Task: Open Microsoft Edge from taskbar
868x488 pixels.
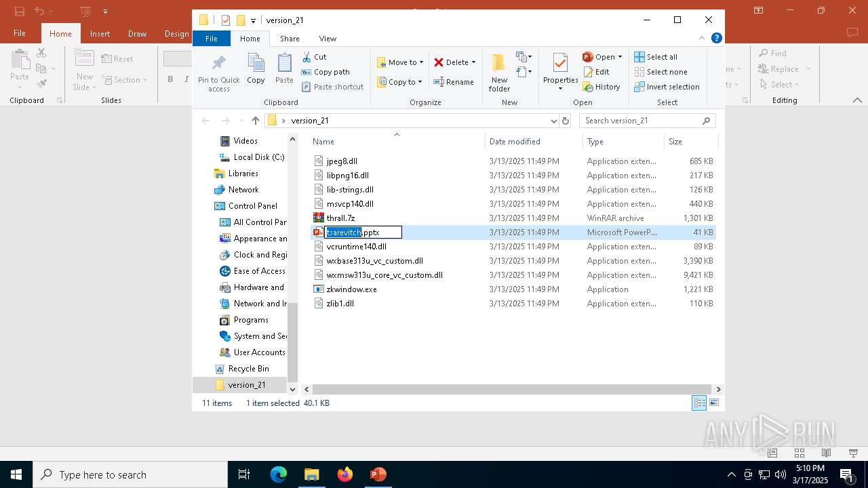Action: (x=279, y=474)
